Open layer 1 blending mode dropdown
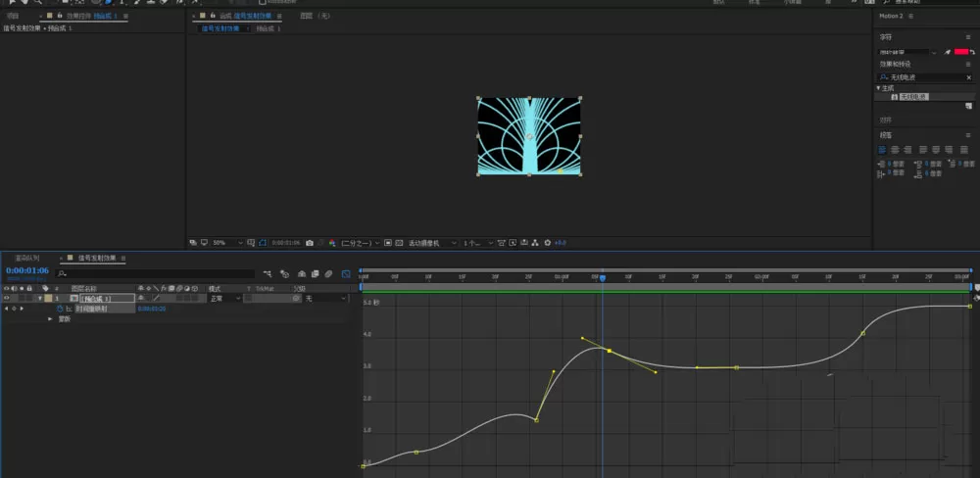This screenshot has width=980, height=478. 225,299
